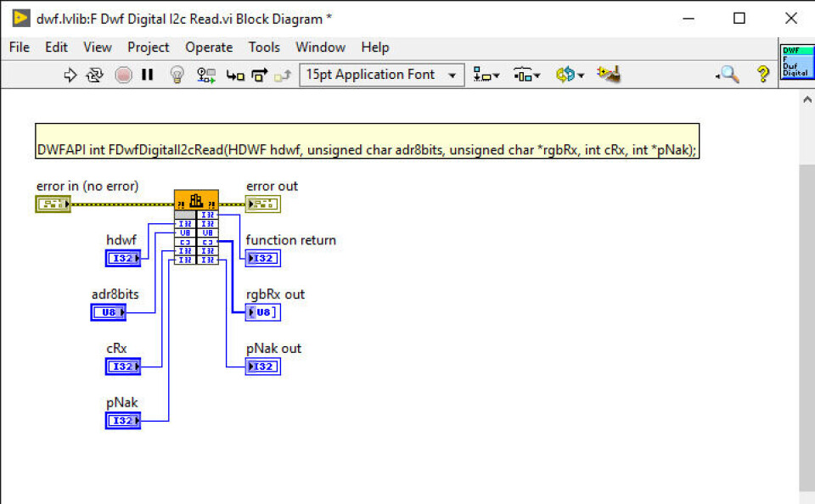Click the 'error out' label

point(272,186)
